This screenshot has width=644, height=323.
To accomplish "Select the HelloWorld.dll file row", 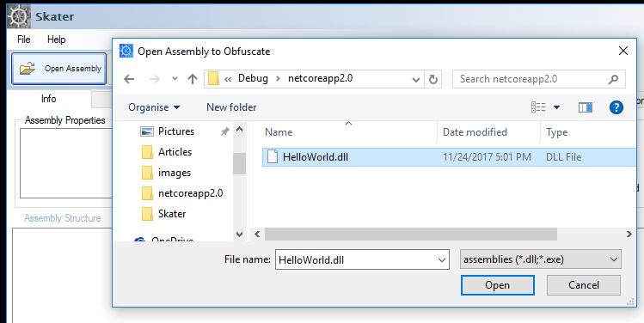I will tap(450, 157).
